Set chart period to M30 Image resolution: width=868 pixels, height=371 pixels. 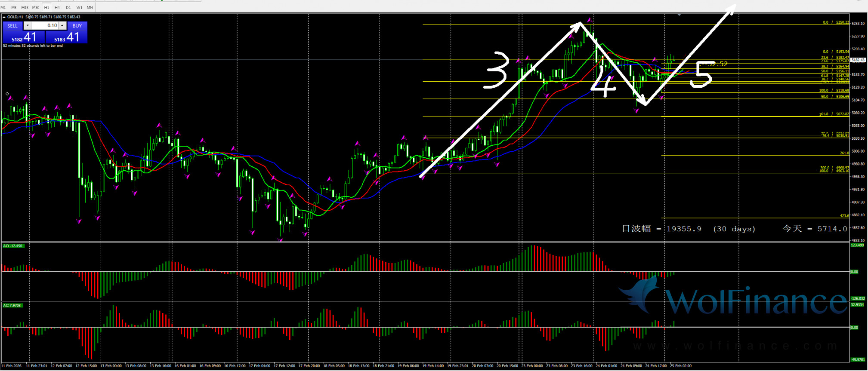36,7
